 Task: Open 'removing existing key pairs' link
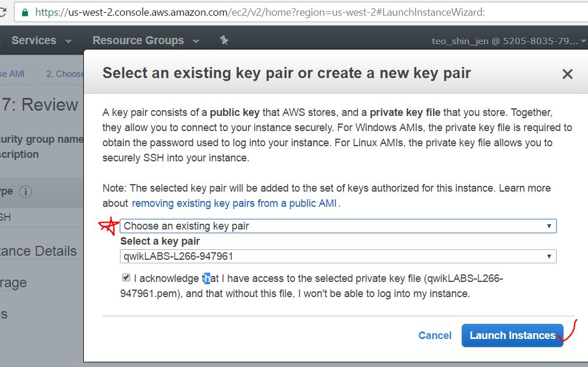(x=234, y=203)
